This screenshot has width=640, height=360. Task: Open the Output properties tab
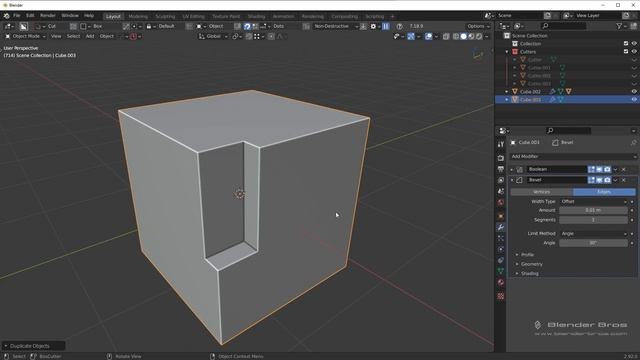pyautogui.click(x=501, y=169)
